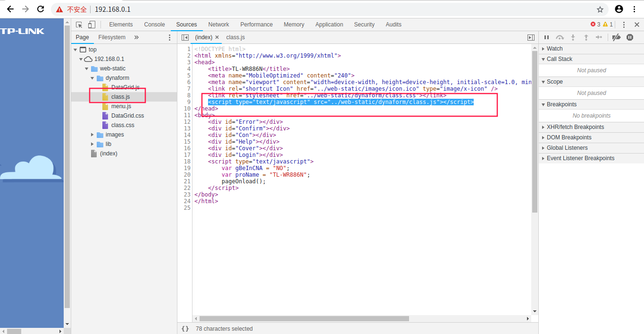Select the Sources tab
644x334 pixels.
pyautogui.click(x=186, y=25)
